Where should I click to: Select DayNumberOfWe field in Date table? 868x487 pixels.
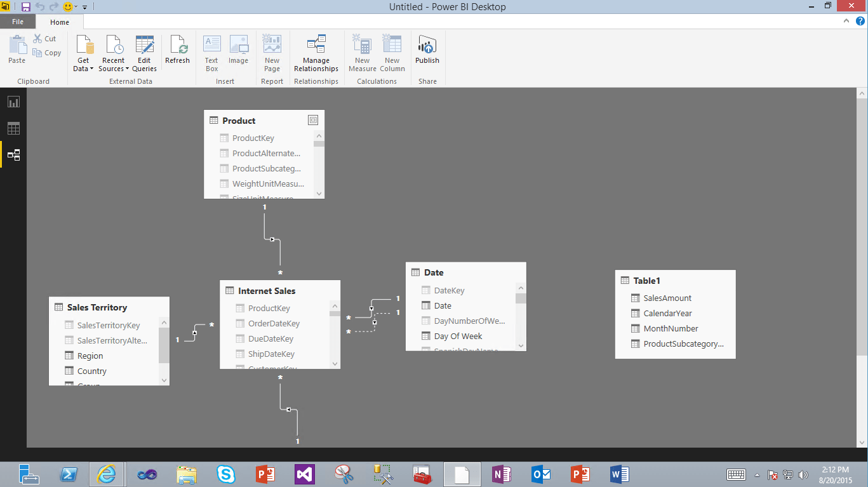(x=469, y=321)
